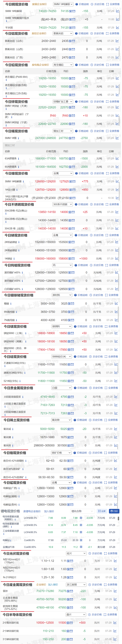Open trend chart for 2寸氮化镓衬底
Viewport: 122px width, 644px height.
tap(115, 623)
